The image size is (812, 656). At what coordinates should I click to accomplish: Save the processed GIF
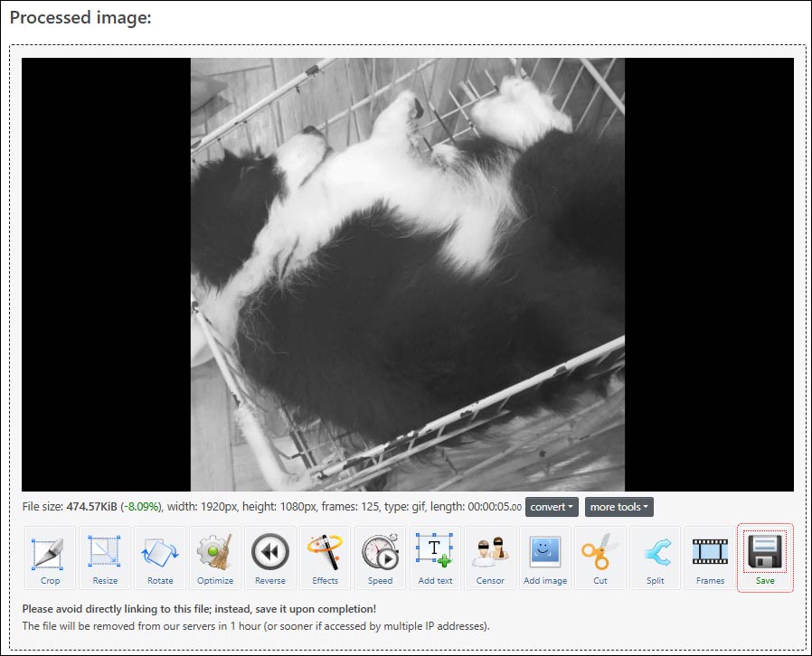point(765,558)
